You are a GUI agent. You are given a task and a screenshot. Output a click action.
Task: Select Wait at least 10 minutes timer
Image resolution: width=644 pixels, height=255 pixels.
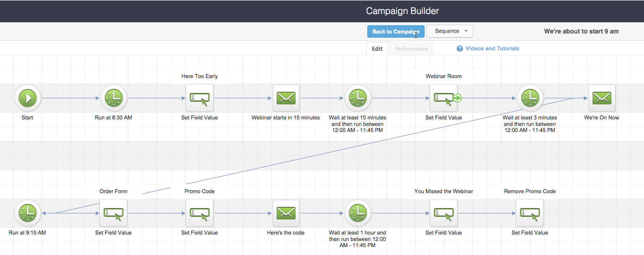358,98
